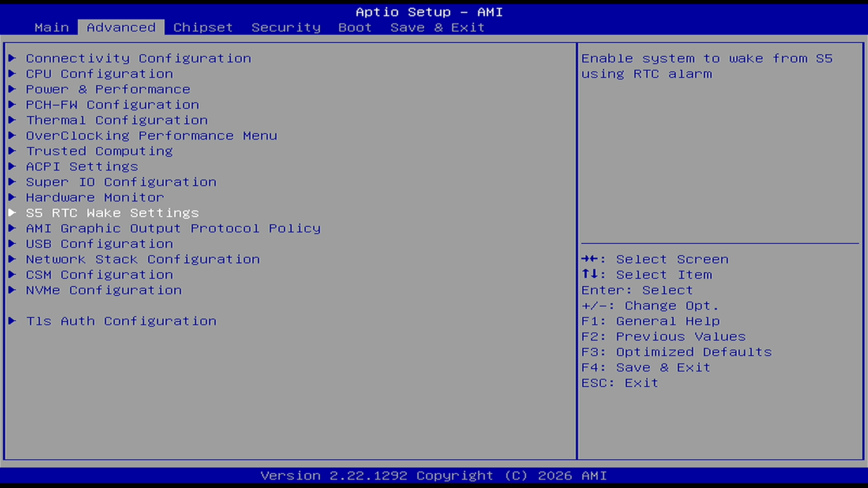This screenshot has width=868, height=488.
Task: Select S5 RTC Wake Settings entry
Action: 113,213
